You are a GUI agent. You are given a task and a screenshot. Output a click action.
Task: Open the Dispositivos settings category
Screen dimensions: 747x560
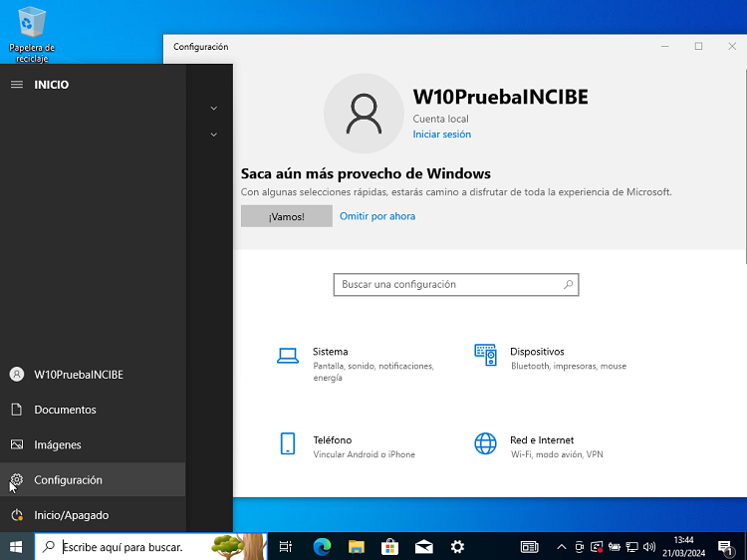[537, 352]
